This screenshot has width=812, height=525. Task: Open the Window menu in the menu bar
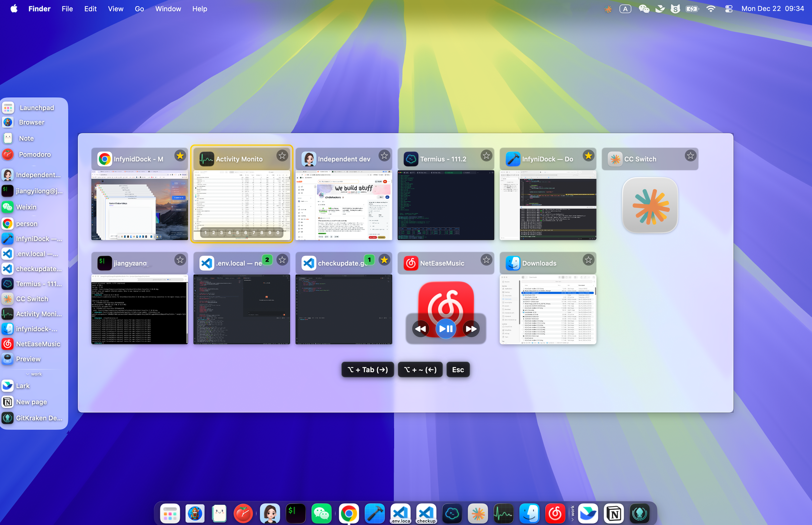tap(168, 8)
